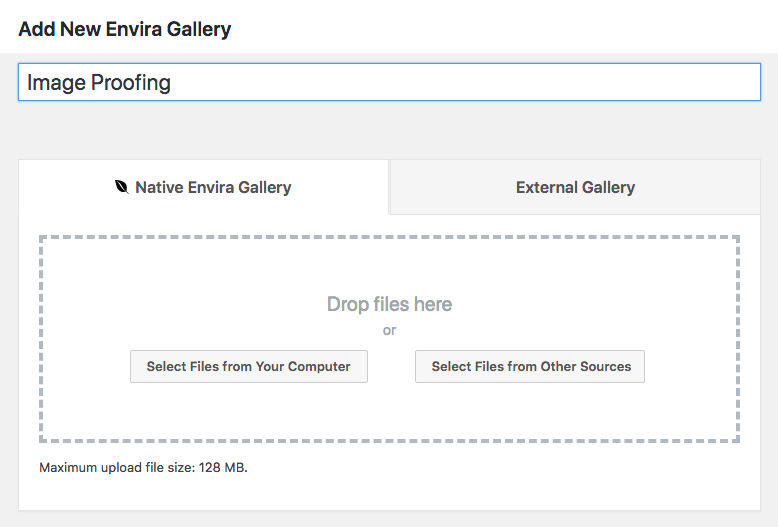Click the word Computer on upload button
778x527 pixels.
319,366
